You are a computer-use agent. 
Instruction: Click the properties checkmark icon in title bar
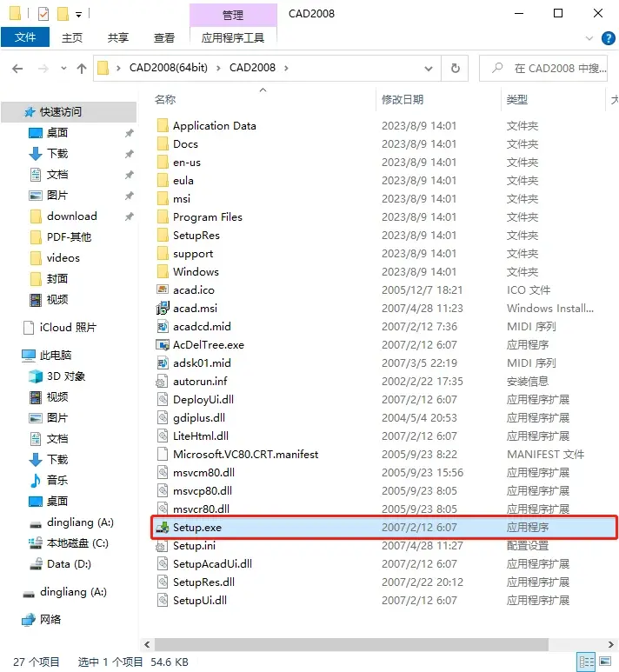coord(43,14)
